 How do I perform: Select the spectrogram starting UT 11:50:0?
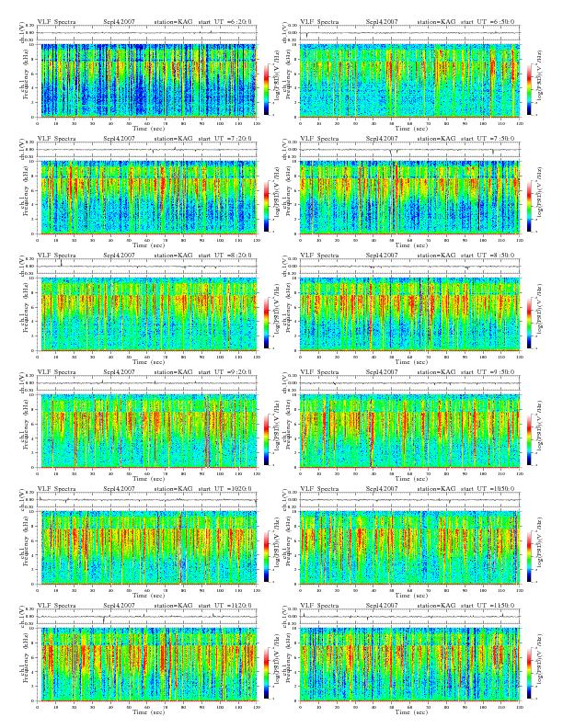tap(409, 665)
